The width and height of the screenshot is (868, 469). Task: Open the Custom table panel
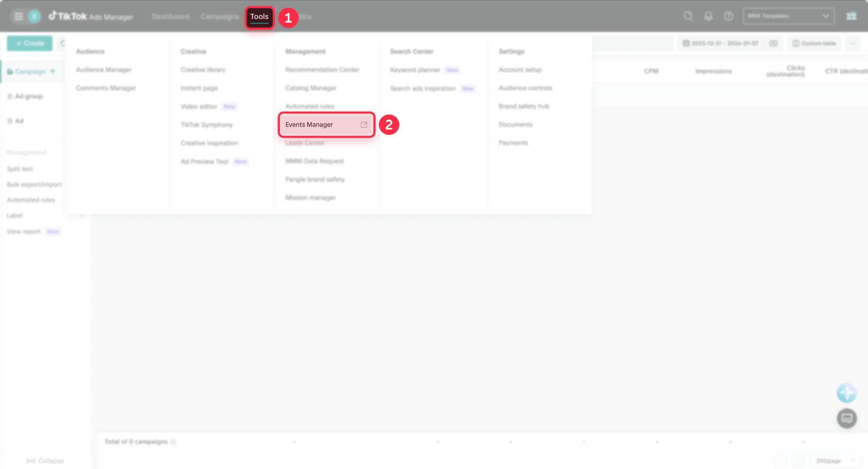coord(813,43)
